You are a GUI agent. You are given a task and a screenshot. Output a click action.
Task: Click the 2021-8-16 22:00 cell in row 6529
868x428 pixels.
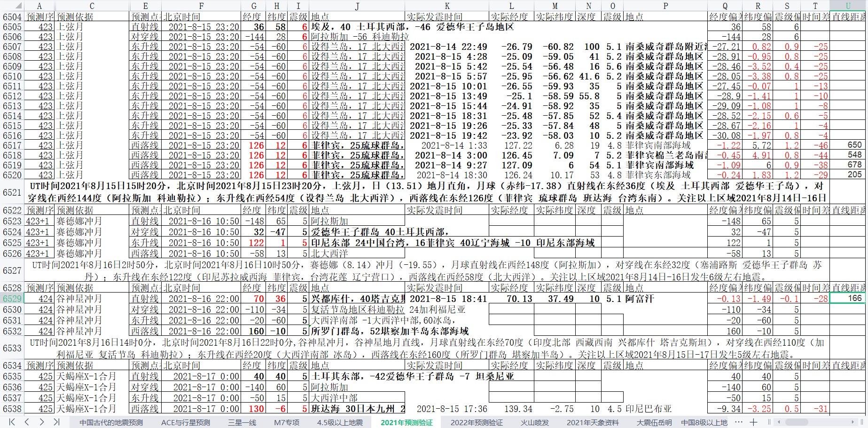point(202,299)
